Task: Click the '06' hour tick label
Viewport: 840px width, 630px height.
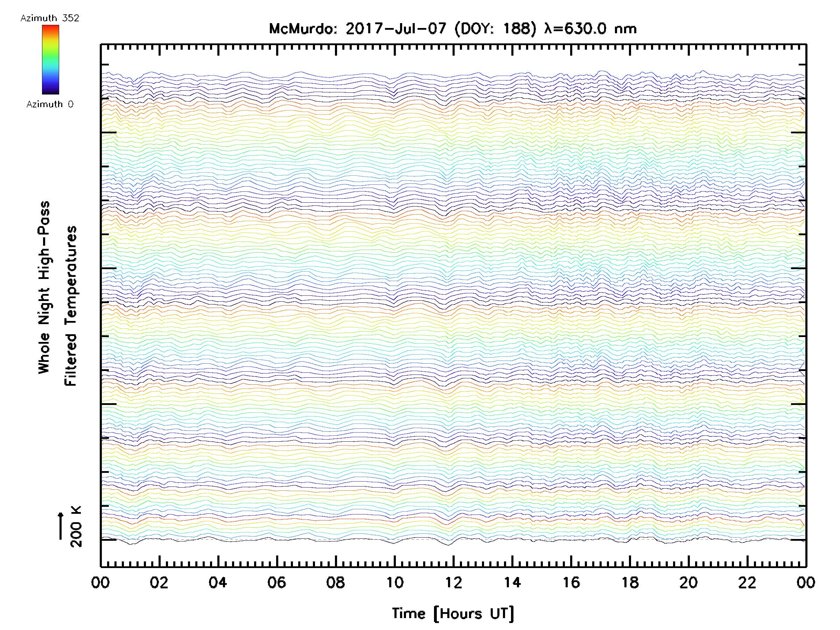Action: click(276, 583)
